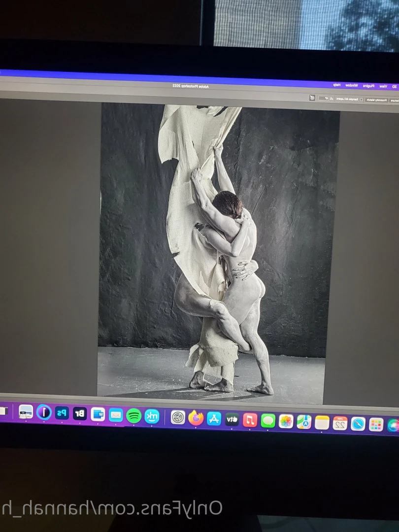Open the View menu

tap(383, 86)
